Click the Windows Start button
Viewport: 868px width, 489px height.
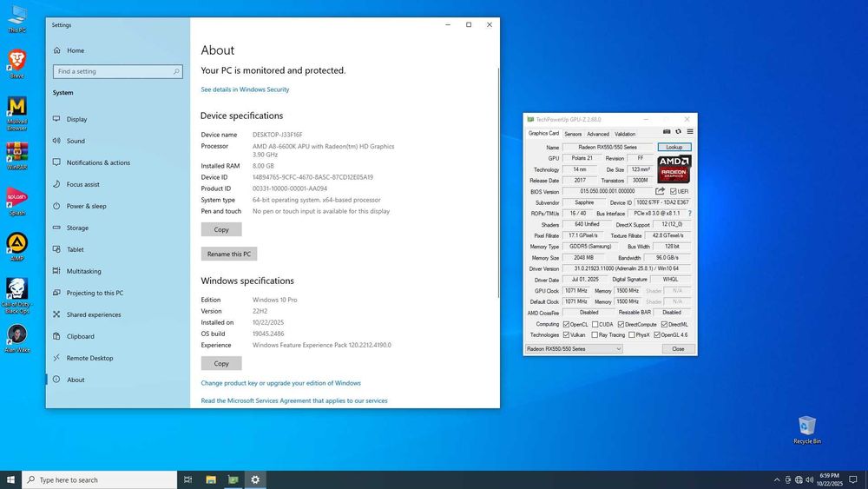(10, 479)
